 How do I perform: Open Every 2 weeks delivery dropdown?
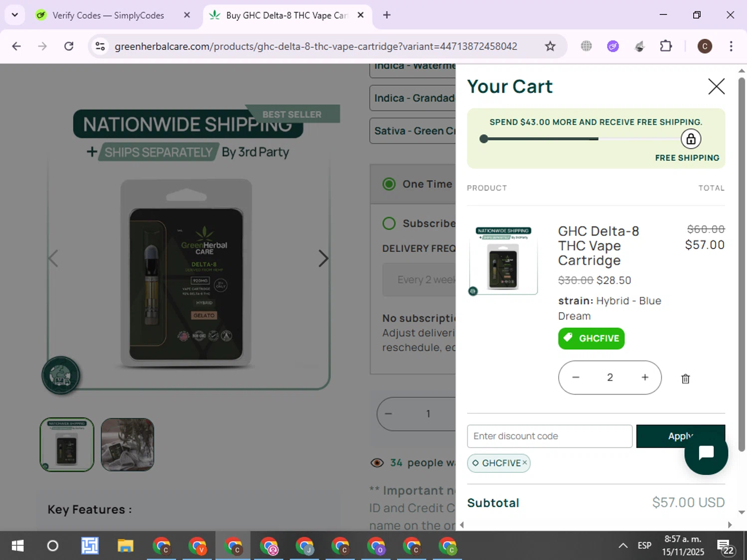point(419,280)
